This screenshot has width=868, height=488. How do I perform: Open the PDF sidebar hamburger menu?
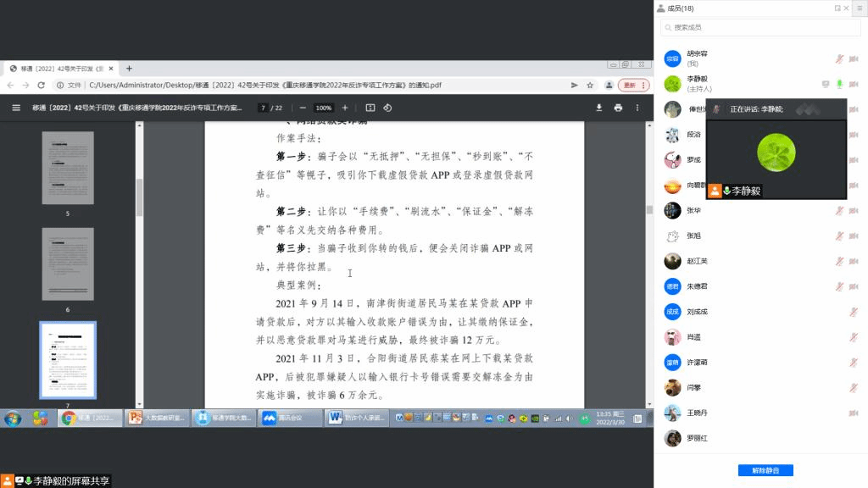(x=16, y=108)
